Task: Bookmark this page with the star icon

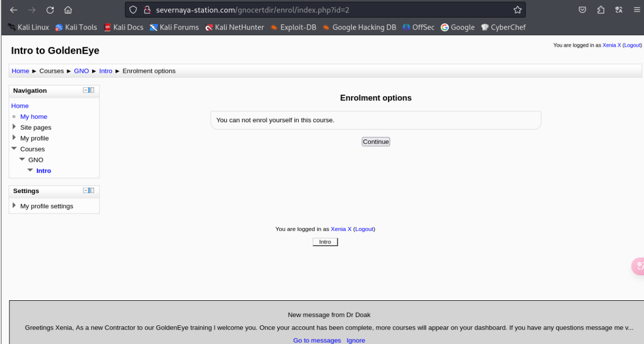Action: tap(517, 10)
